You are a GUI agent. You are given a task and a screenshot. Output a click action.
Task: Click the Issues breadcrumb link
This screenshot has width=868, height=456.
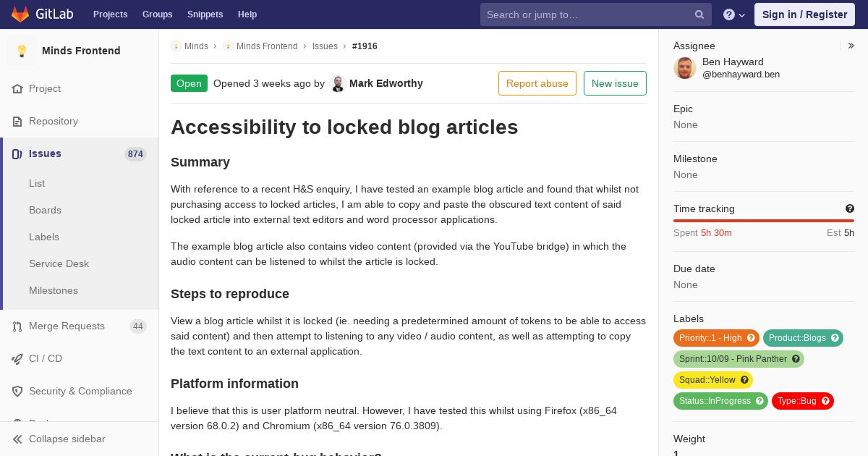click(x=325, y=46)
